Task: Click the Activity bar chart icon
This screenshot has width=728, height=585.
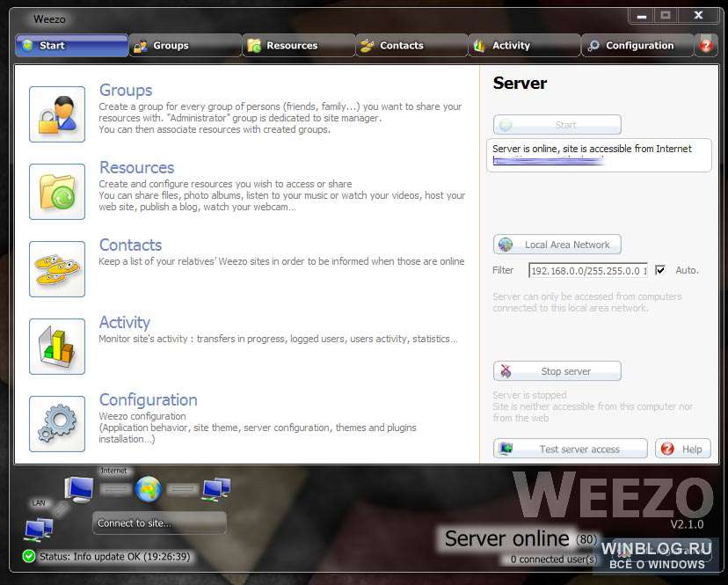Action: coord(57,347)
